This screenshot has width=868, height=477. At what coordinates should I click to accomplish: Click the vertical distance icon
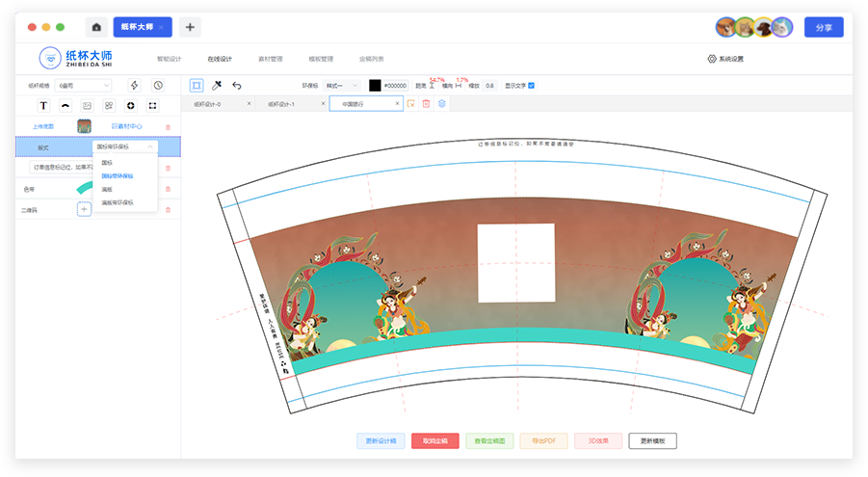[432, 86]
